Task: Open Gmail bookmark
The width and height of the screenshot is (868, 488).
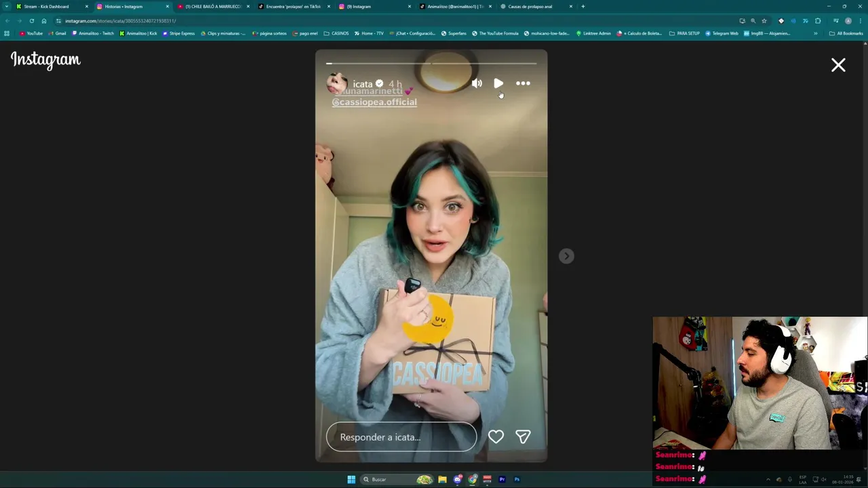Action: (x=58, y=33)
